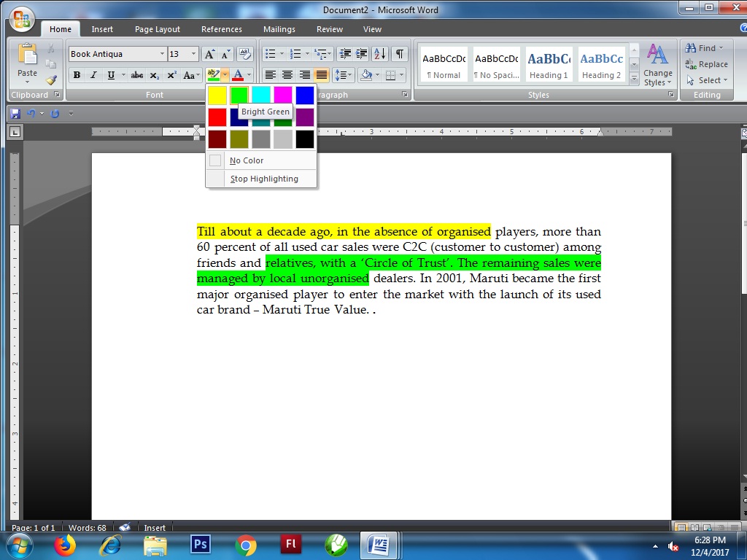This screenshot has width=747, height=560.
Task: Click the Shrink Font icon
Action: (226, 54)
